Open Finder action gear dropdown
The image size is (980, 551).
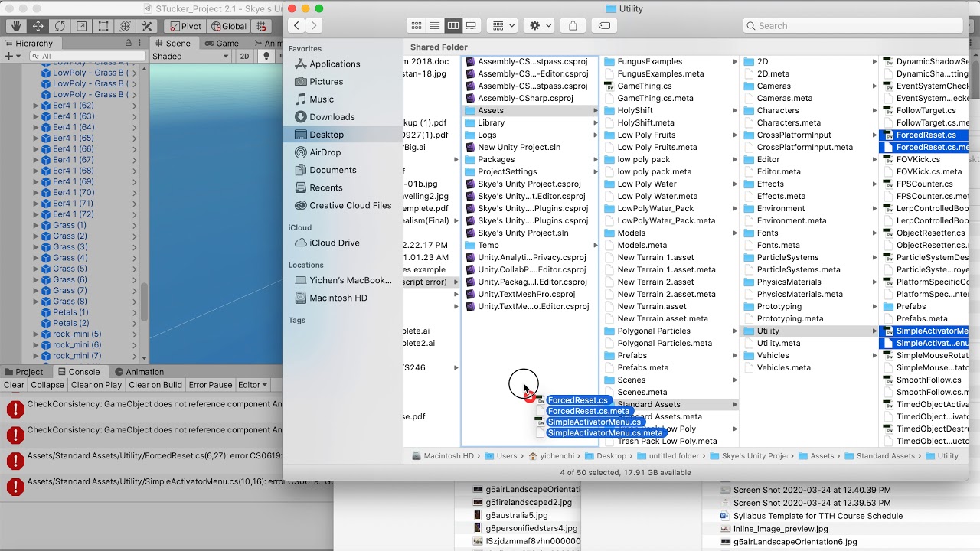click(x=539, y=25)
